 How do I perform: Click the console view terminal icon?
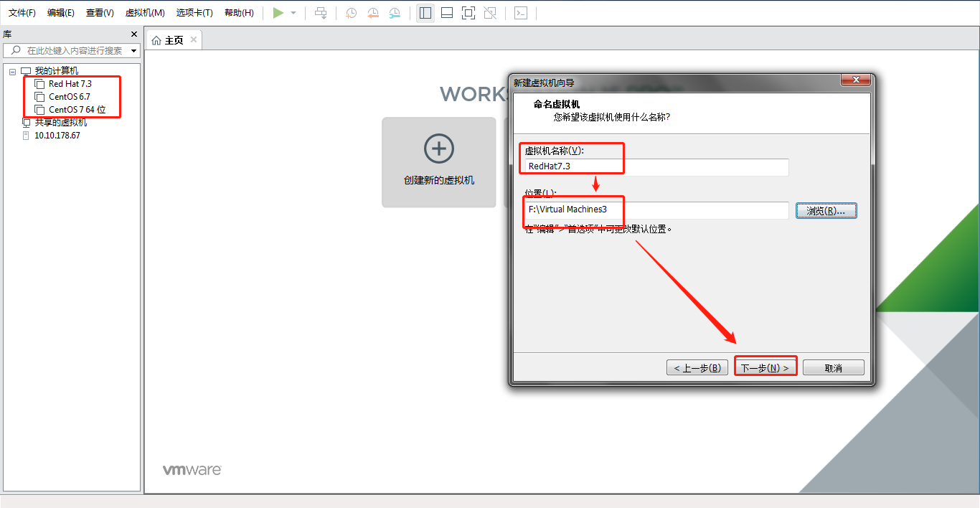point(521,13)
